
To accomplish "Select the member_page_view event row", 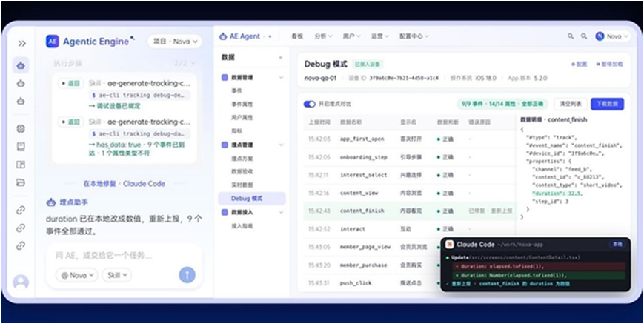I will [372, 247].
